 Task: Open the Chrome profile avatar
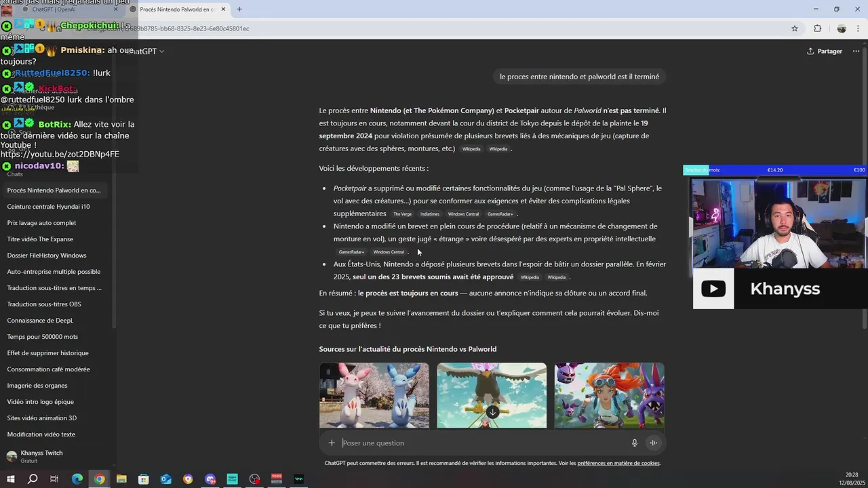(842, 28)
